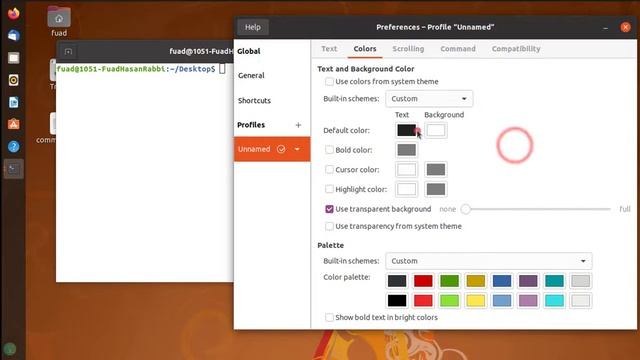The image size is (640, 360).
Task: Uncheck Use transparent background
Action: coord(329,209)
